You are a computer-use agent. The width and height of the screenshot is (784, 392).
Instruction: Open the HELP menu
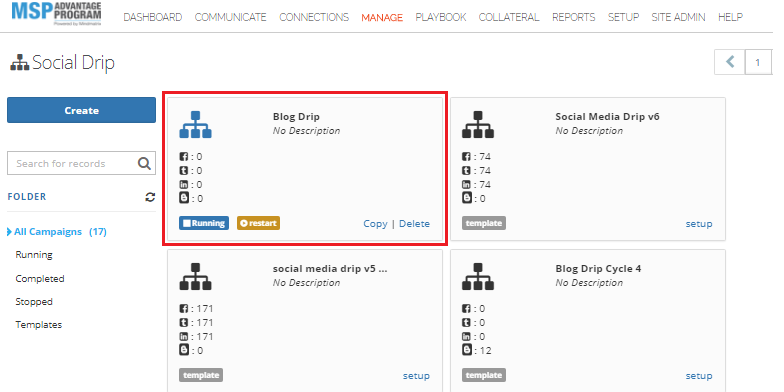pos(730,17)
